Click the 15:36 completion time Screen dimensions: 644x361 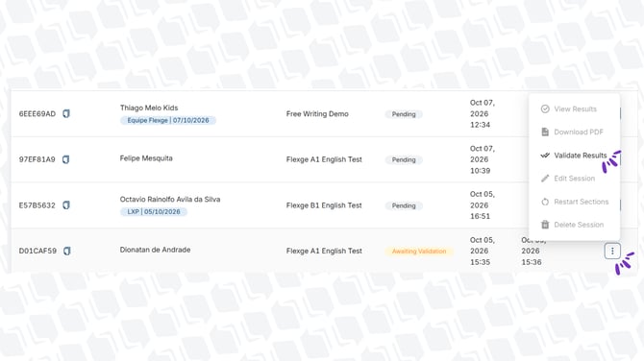coord(532,262)
